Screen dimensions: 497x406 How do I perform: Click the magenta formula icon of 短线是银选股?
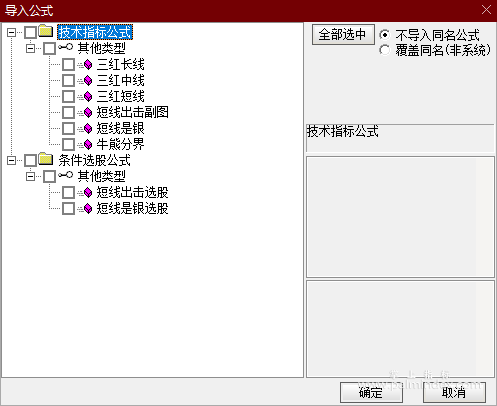tap(88, 208)
